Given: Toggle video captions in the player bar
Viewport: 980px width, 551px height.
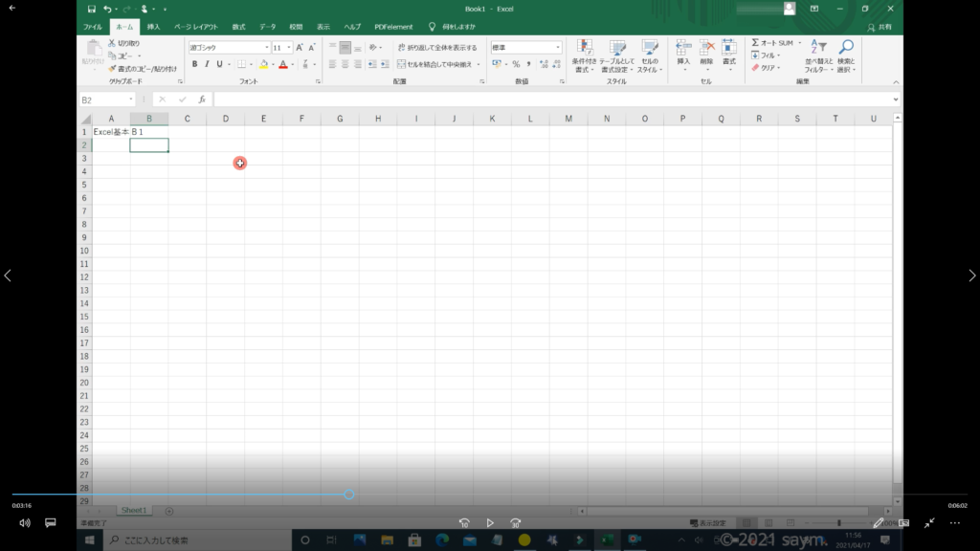Looking at the screenshot, I should pyautogui.click(x=51, y=523).
